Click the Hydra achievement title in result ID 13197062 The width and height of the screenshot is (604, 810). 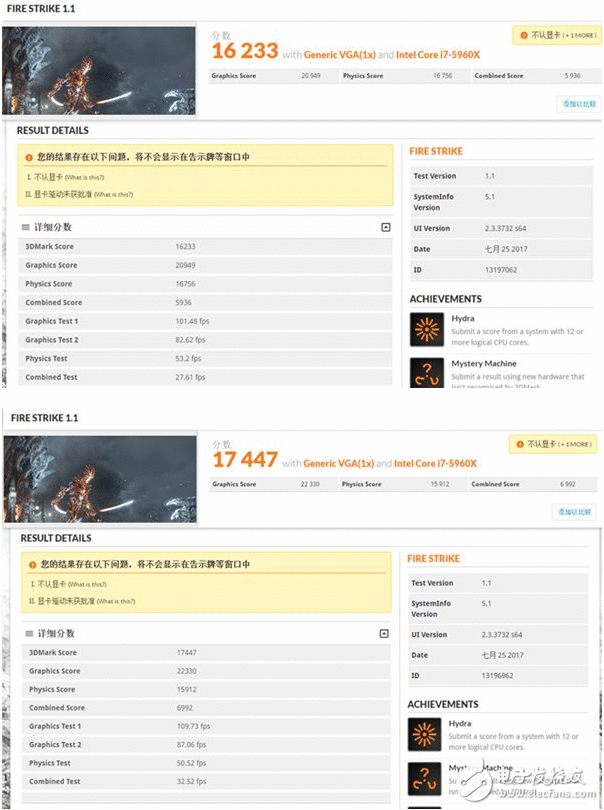pos(463,319)
